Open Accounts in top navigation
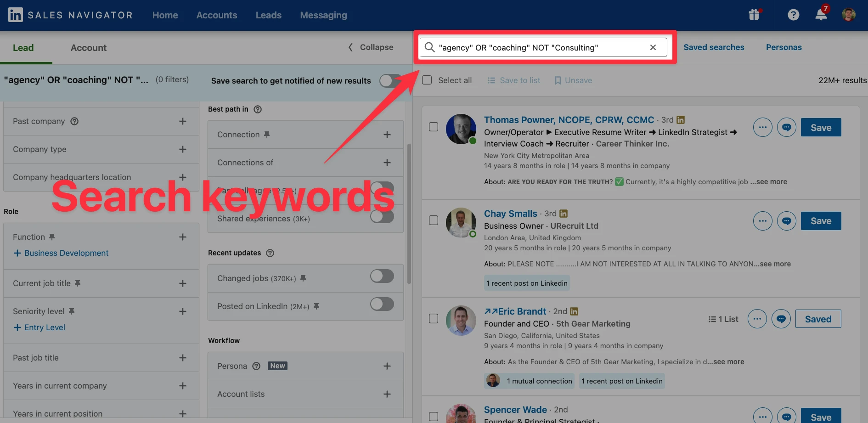 (x=217, y=15)
